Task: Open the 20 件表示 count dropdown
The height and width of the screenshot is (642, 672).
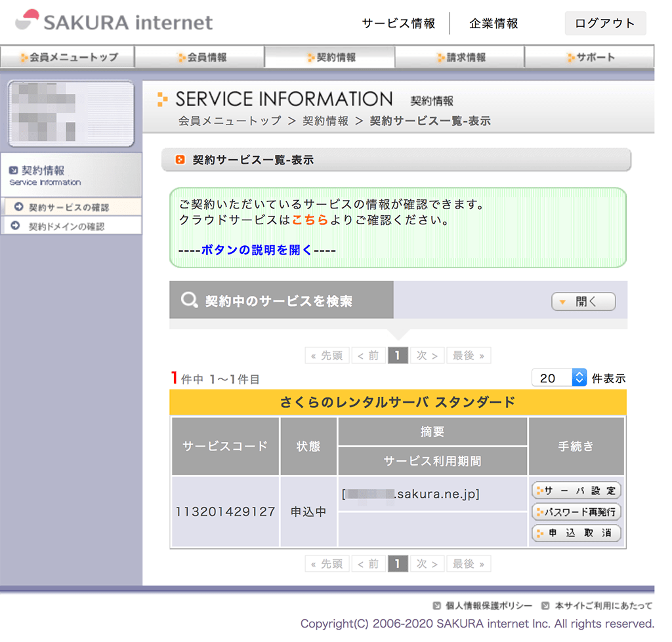Action: tap(559, 378)
